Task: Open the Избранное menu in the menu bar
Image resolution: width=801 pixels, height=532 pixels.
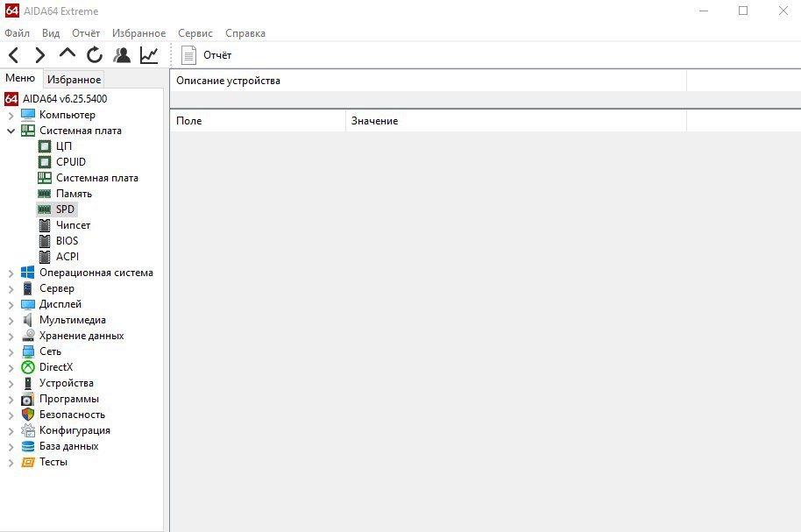Action: (139, 33)
